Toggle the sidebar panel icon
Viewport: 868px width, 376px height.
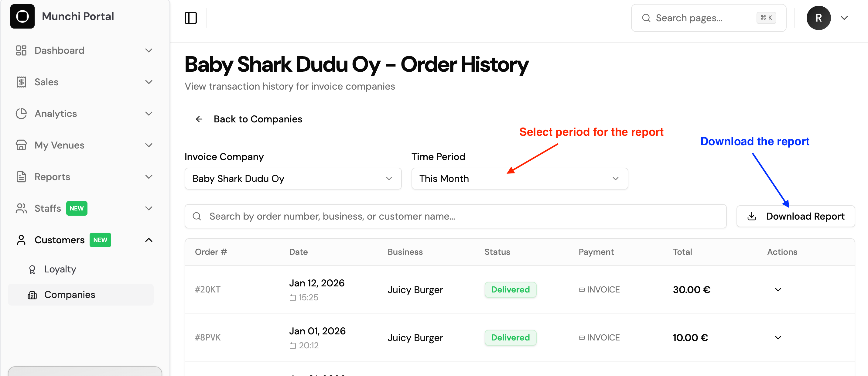tap(191, 18)
